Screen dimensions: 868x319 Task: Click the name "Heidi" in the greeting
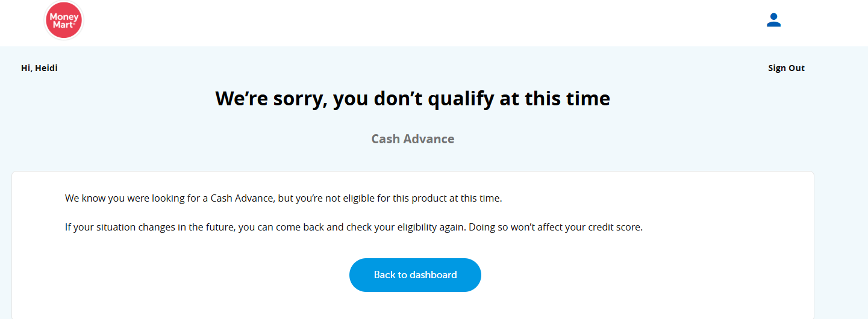pyautogui.click(x=46, y=68)
